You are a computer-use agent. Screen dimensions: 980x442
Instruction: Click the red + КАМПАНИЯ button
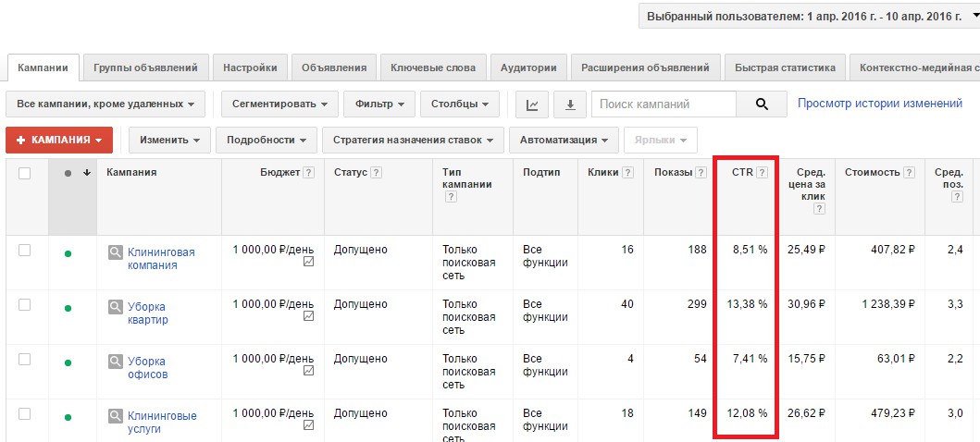click(58, 140)
